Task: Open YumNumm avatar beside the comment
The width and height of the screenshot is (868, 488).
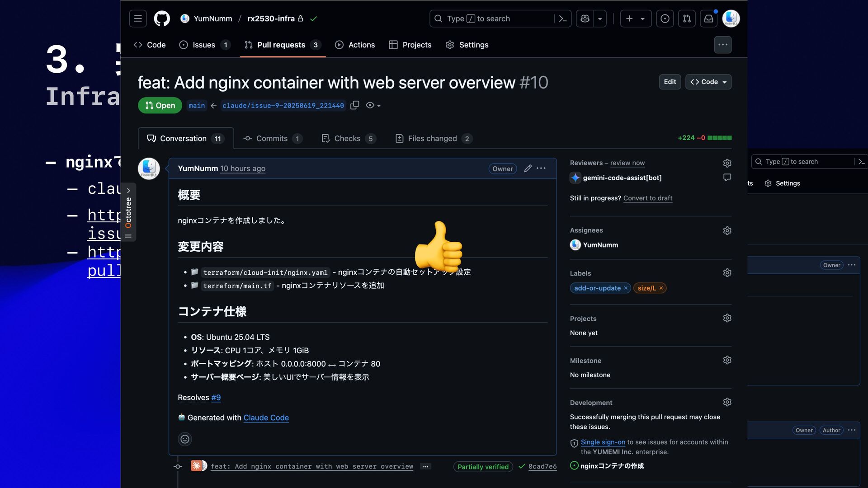Action: point(149,169)
